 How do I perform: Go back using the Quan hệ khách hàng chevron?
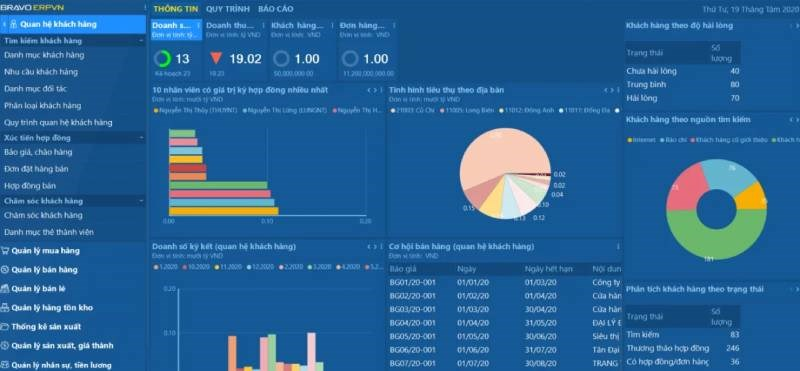(4, 24)
